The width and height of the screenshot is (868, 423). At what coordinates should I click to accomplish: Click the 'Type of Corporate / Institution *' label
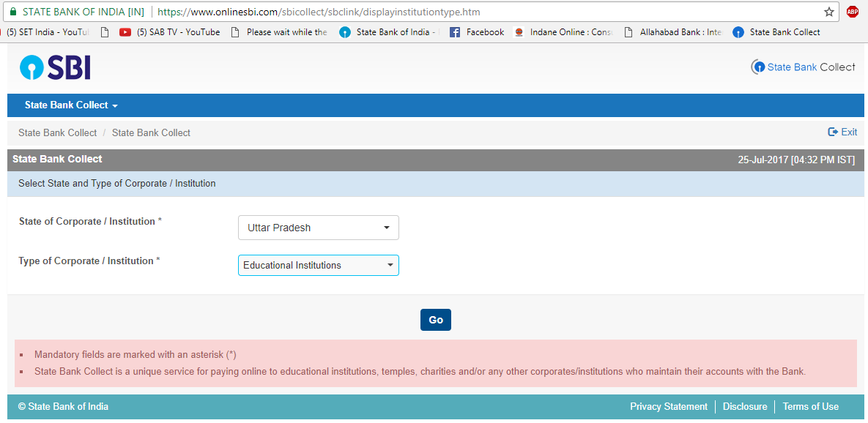click(89, 261)
